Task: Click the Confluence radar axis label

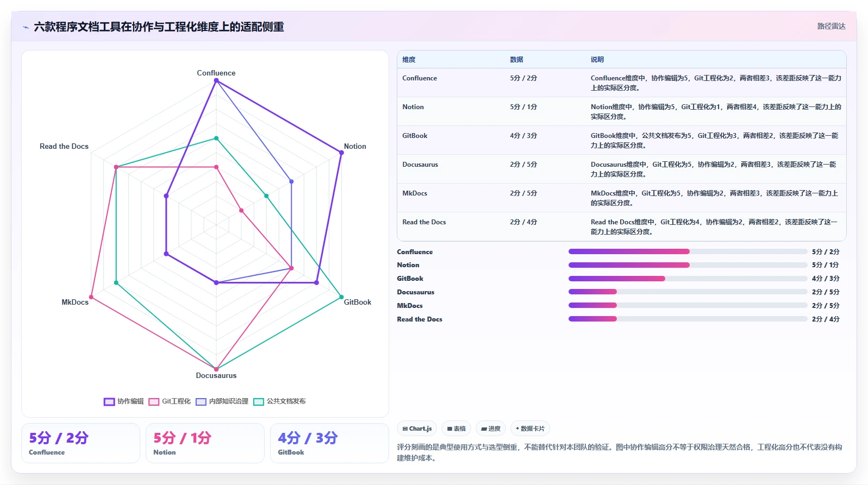Action: click(216, 73)
